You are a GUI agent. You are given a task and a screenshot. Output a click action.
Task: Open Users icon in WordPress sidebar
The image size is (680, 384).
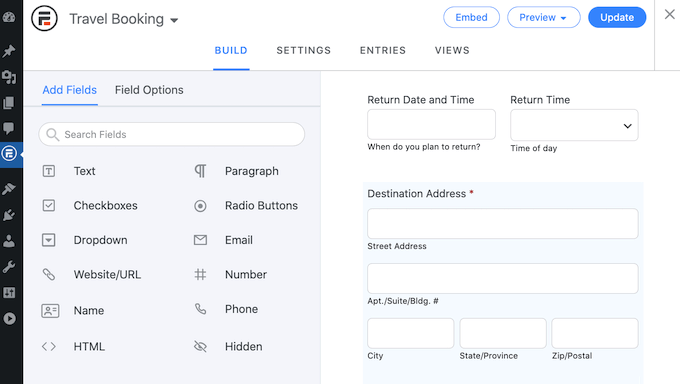tap(9, 241)
